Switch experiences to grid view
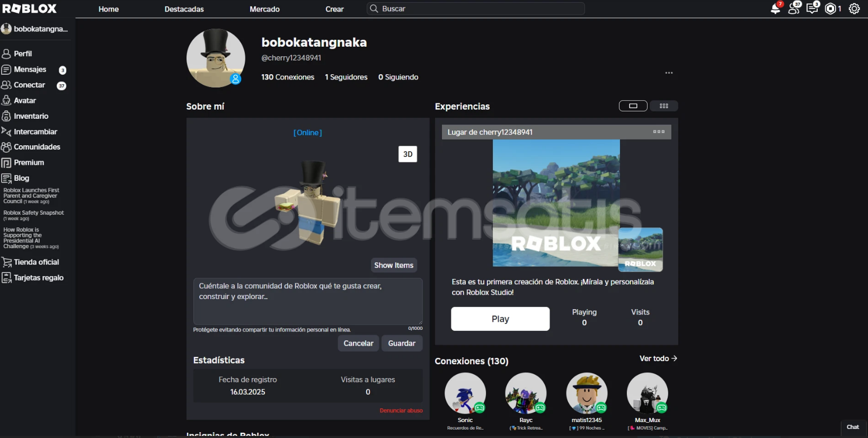Screen dimensions: 868x438 663,106
